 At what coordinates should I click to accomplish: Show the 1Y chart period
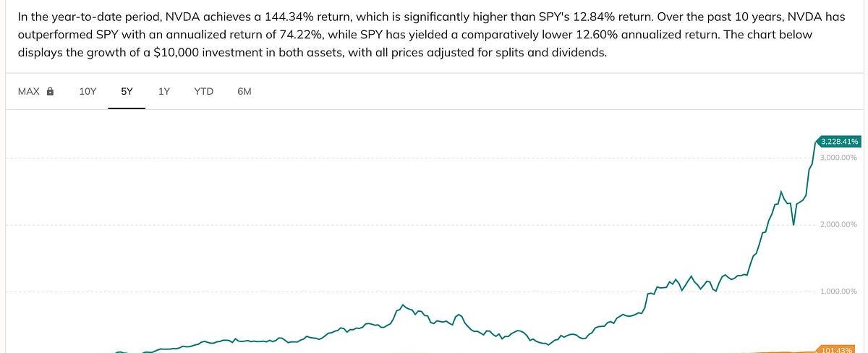[164, 92]
